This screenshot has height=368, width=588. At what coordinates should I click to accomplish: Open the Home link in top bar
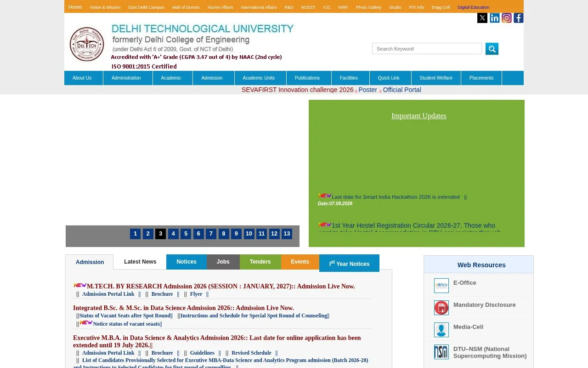[75, 7]
